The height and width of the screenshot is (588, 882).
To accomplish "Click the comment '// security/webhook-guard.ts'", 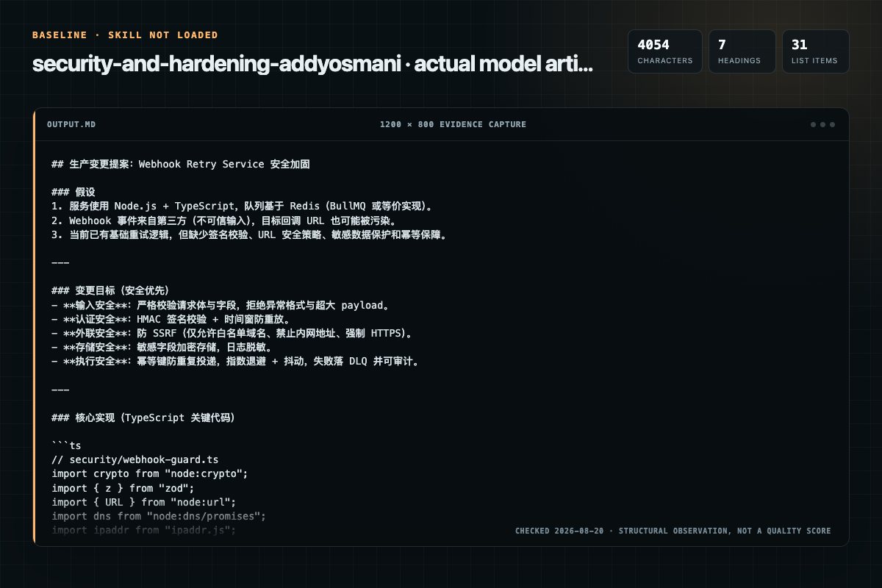I will click(135, 459).
